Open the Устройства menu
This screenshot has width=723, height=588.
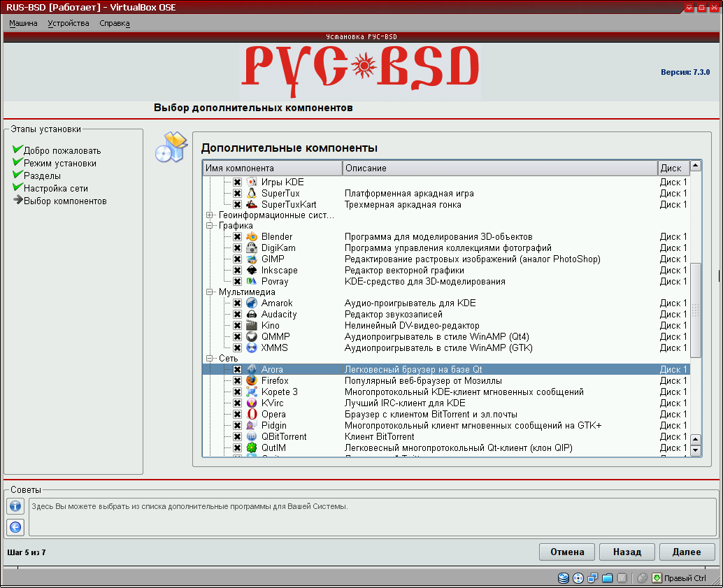tap(69, 23)
